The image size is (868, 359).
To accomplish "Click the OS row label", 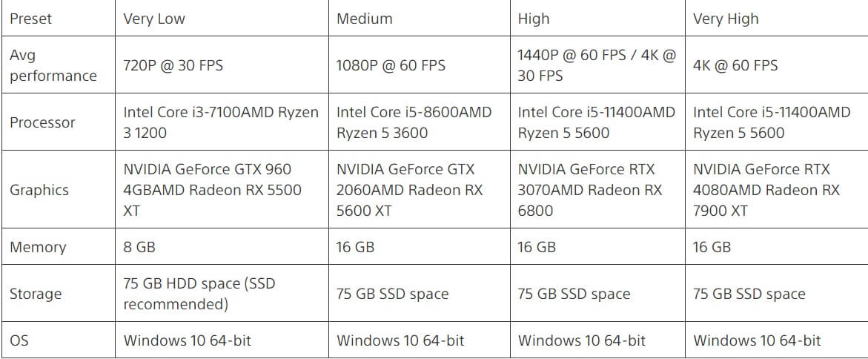I will pos(58,340).
